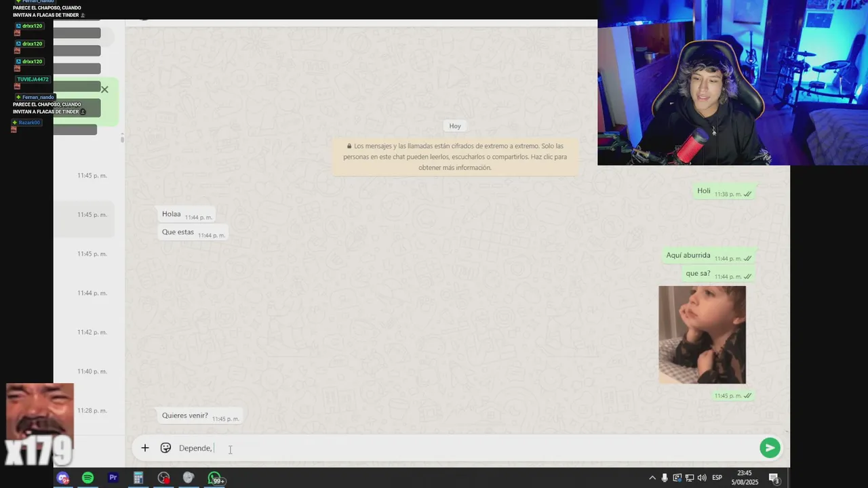Click the encryption notice for more information
This screenshot has height=488, width=868.
pyautogui.click(x=455, y=157)
